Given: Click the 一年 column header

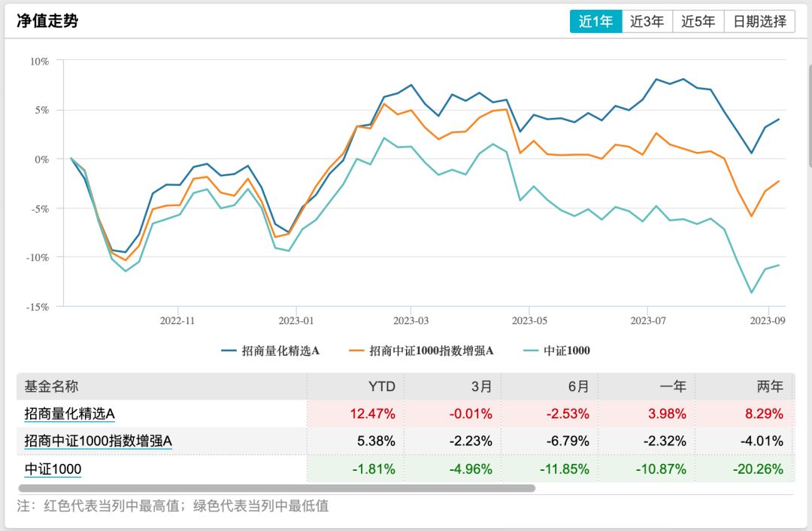Looking at the screenshot, I should (674, 386).
